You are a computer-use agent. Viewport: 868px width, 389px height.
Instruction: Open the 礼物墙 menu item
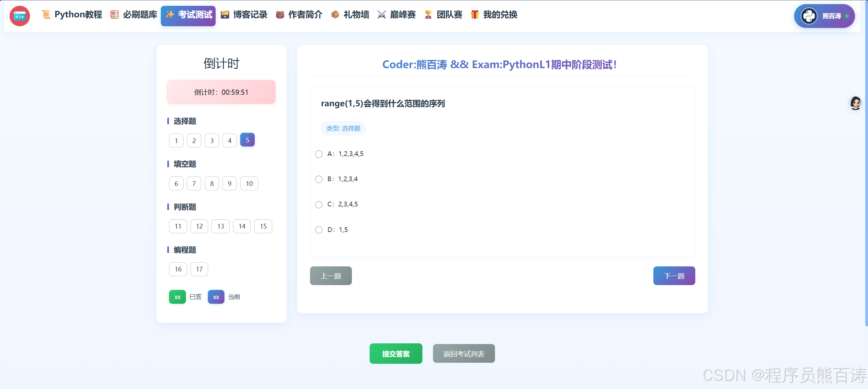pyautogui.click(x=350, y=15)
